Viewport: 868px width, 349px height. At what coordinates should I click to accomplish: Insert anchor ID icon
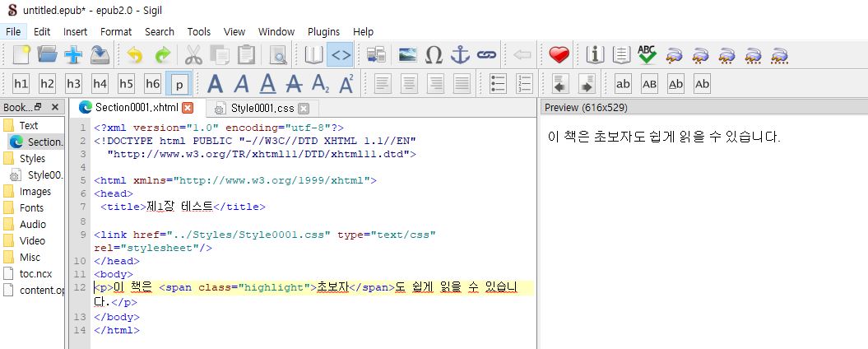click(x=460, y=55)
